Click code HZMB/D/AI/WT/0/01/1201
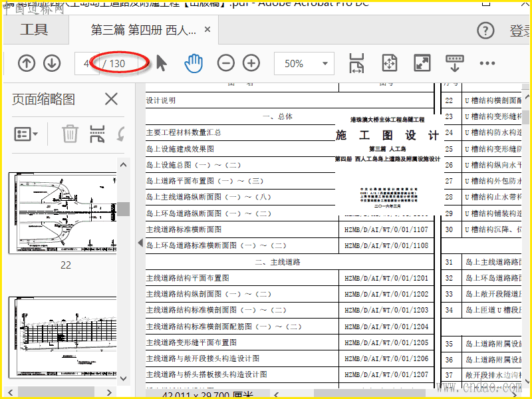532x399 pixels. point(386,278)
